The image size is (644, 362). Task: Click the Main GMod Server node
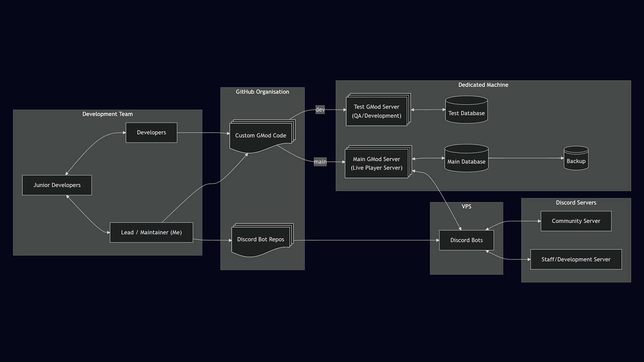click(x=377, y=163)
